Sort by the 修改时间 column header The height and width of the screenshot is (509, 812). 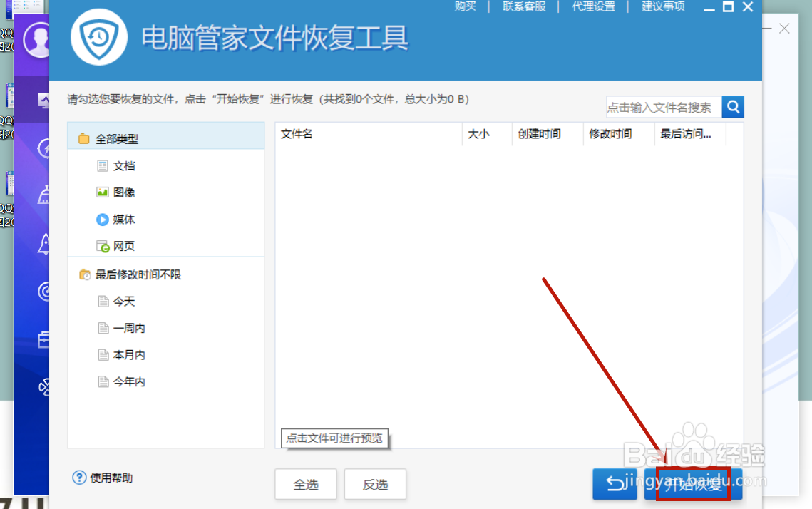pos(619,134)
